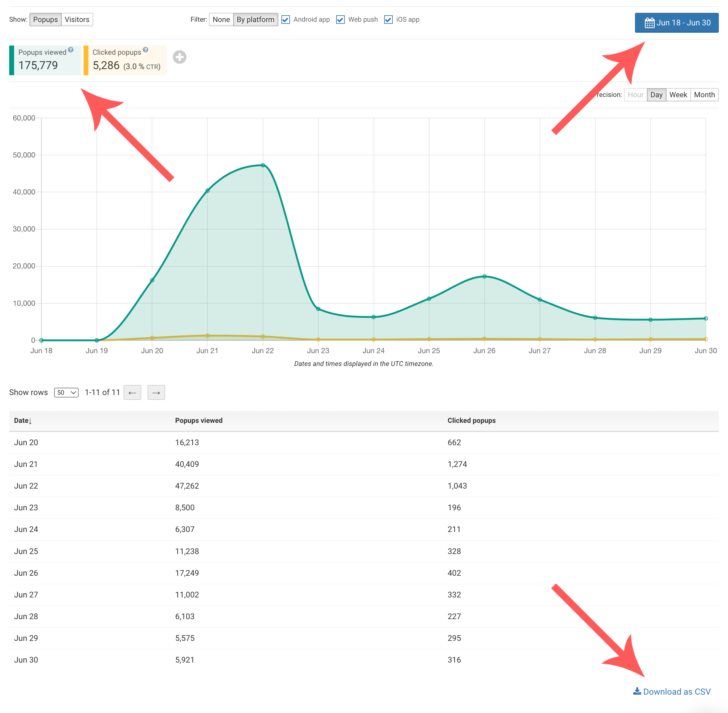Toggle the Web push checkbox

[x=340, y=20]
